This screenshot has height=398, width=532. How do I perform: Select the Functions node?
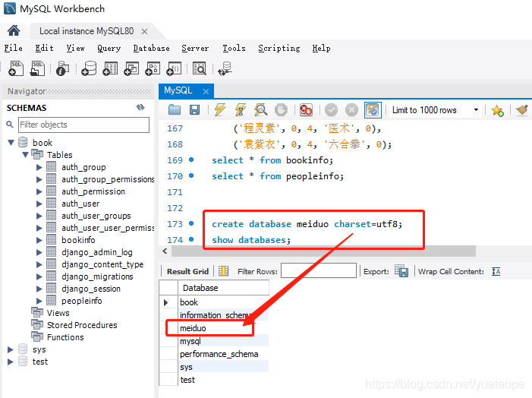pyautogui.click(x=65, y=337)
